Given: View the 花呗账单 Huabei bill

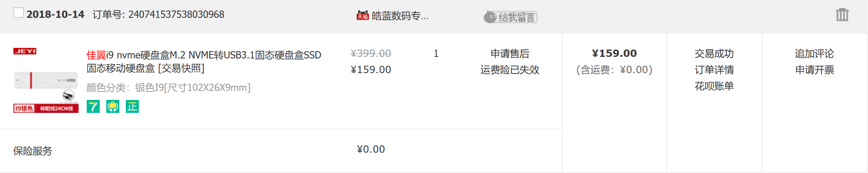Looking at the screenshot, I should pos(714,86).
